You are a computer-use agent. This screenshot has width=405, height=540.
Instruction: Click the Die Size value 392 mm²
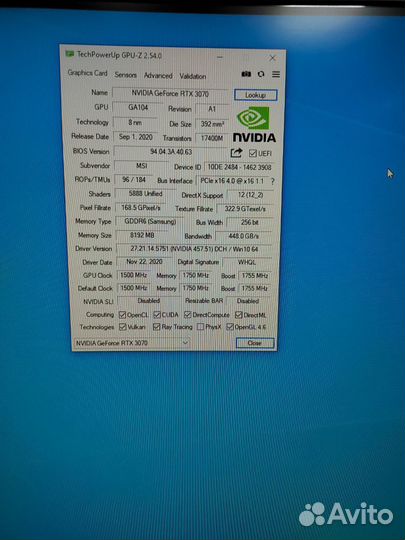pos(212,124)
